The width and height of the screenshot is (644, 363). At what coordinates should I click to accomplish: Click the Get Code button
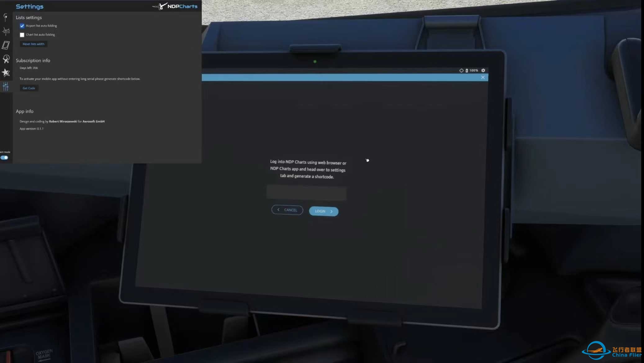(29, 88)
